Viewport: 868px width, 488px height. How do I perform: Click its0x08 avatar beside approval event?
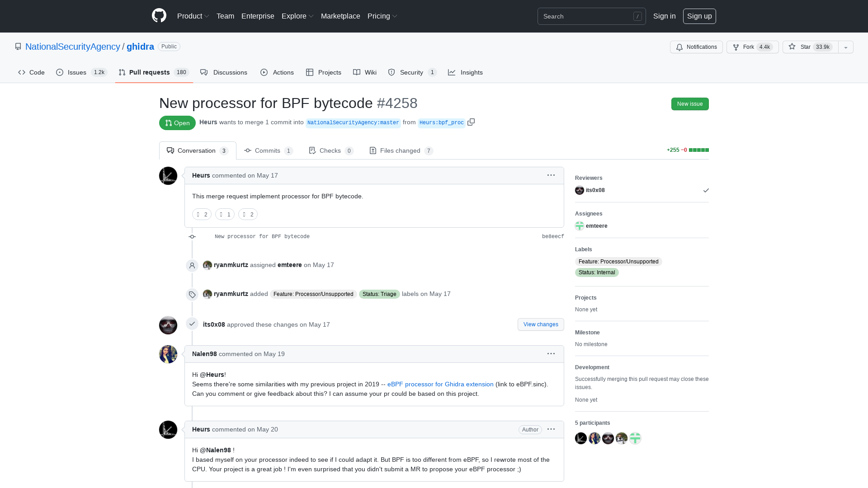click(x=168, y=325)
